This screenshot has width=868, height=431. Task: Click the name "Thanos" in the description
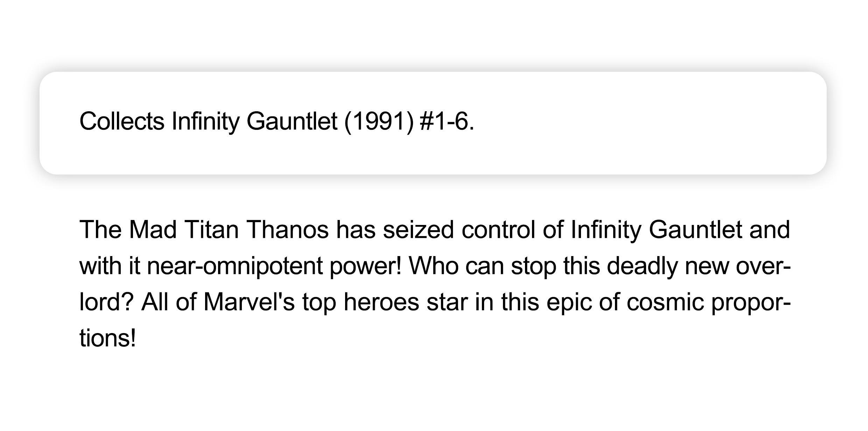point(288,230)
